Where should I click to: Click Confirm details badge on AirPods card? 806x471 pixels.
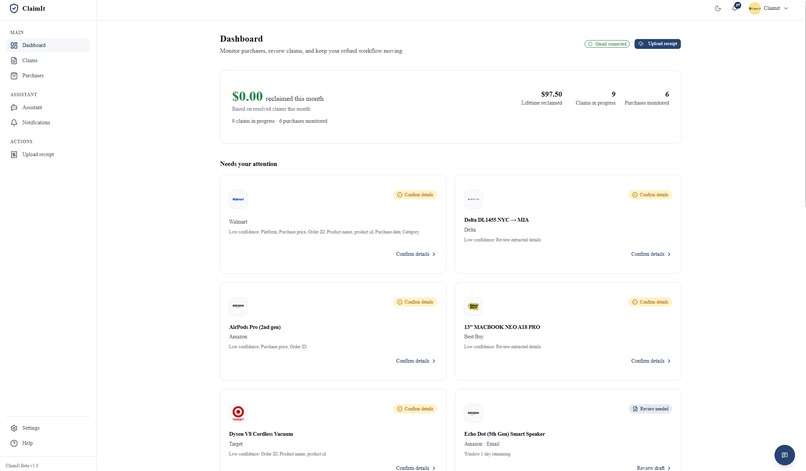[x=415, y=302]
